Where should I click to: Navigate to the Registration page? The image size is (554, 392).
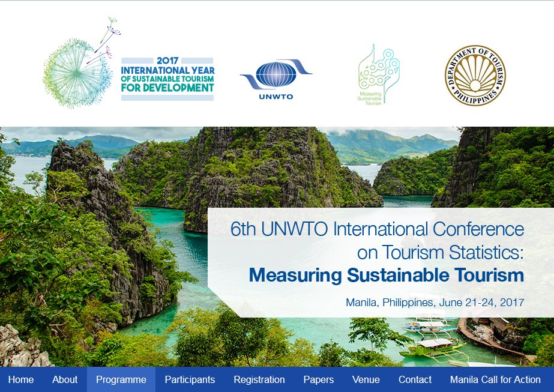pyautogui.click(x=259, y=379)
